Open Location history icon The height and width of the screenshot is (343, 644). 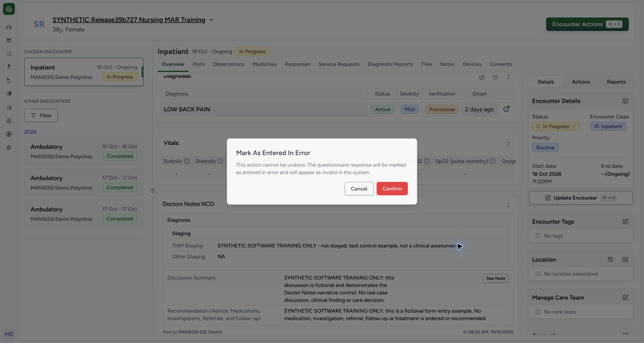coord(610,260)
